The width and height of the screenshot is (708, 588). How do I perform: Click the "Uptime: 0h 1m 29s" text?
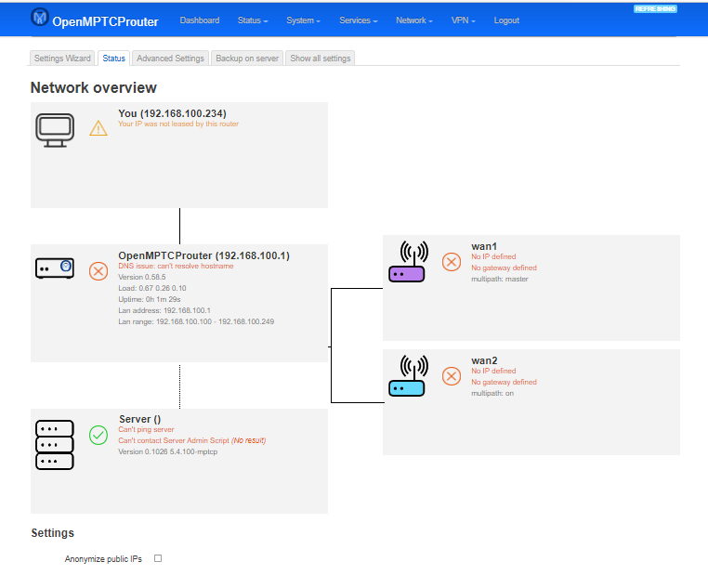tap(150, 299)
